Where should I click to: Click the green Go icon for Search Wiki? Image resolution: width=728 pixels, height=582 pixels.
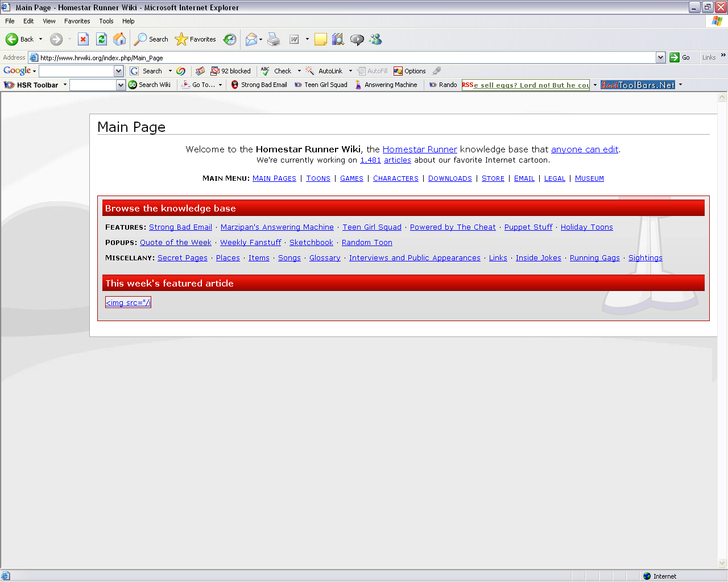click(x=133, y=85)
